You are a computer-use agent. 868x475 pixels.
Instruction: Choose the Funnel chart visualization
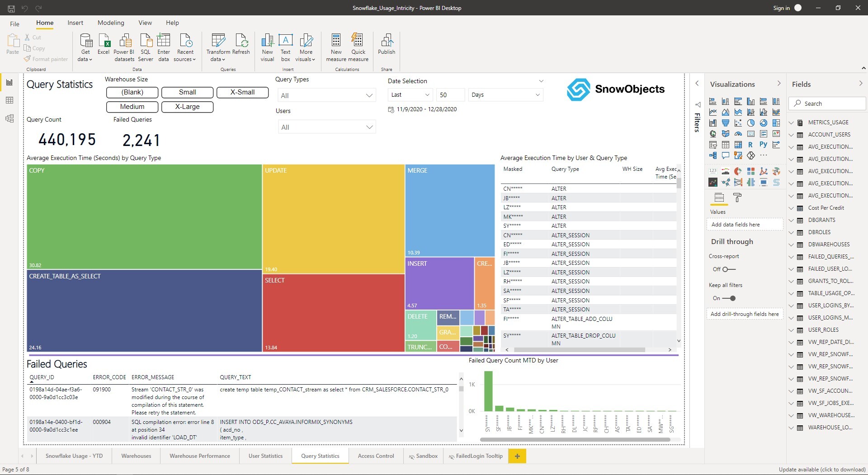[x=726, y=123]
